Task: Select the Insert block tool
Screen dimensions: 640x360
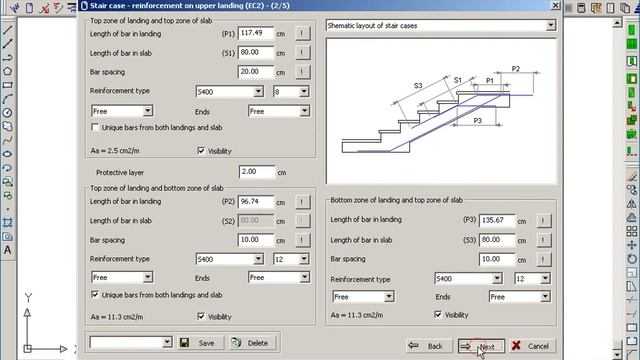Action: 7,182
